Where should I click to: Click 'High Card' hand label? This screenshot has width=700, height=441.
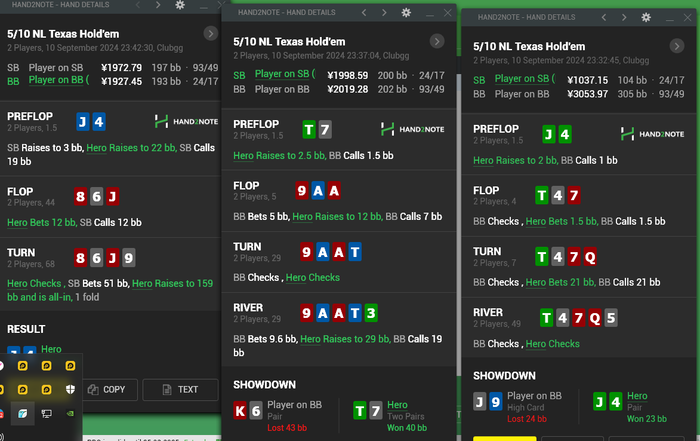(x=525, y=408)
